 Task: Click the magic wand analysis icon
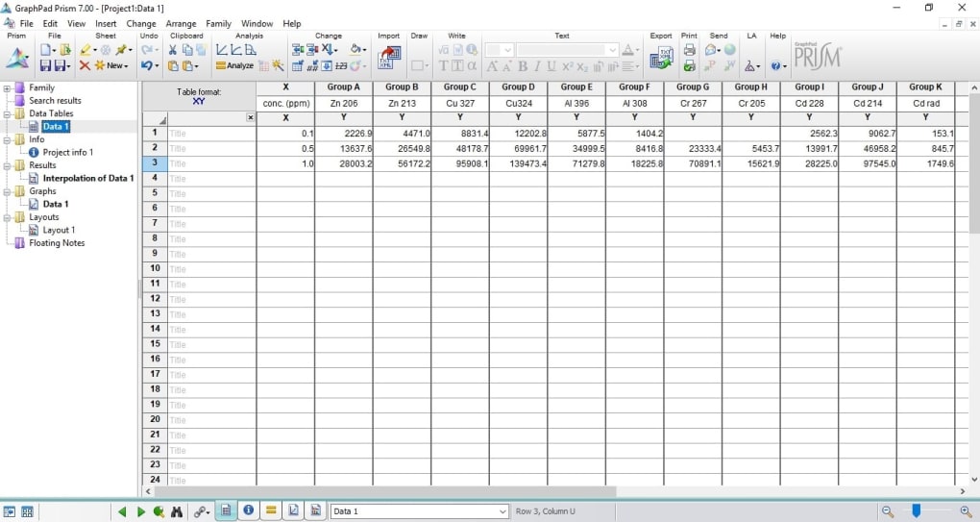(x=278, y=65)
